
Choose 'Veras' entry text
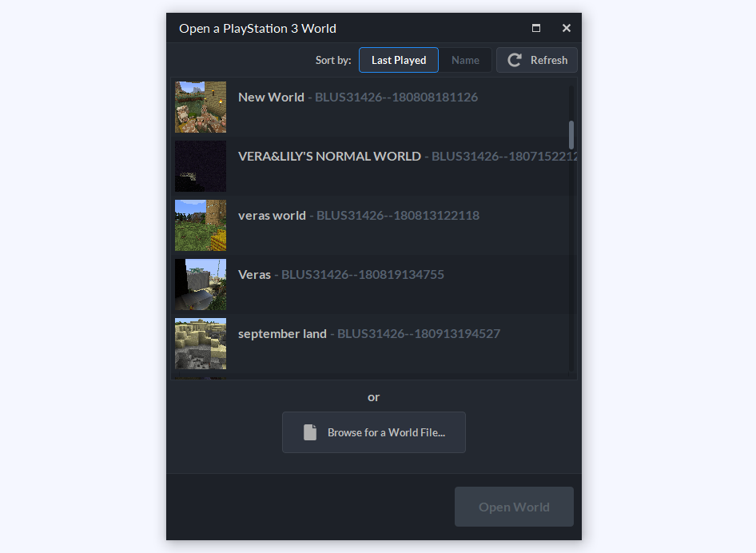coord(255,275)
